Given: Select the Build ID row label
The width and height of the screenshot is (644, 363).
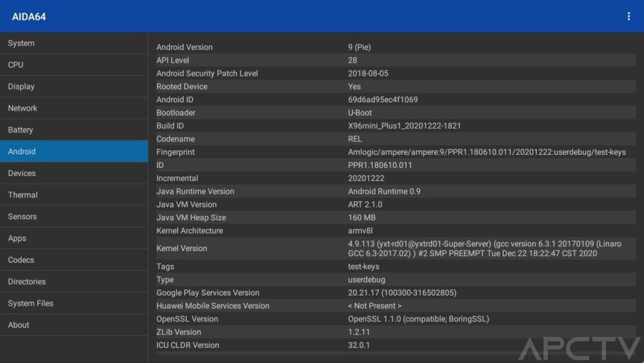Looking at the screenshot, I should (x=170, y=126).
